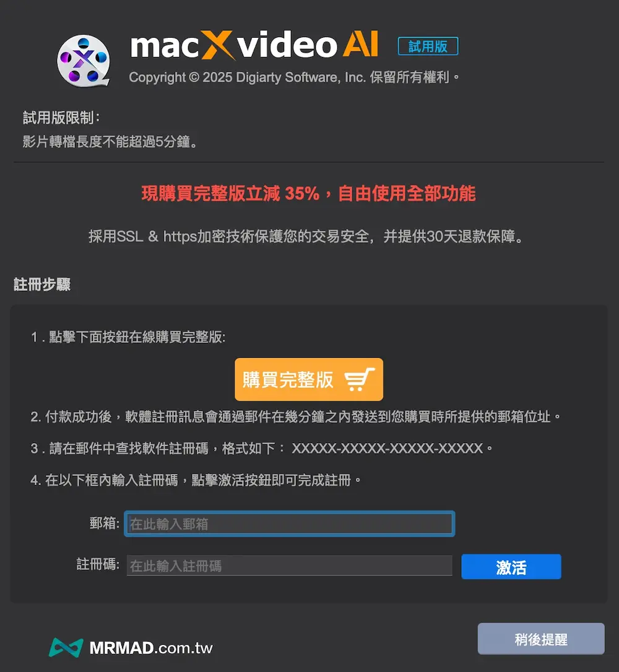This screenshot has width=619, height=672.
Task: Focus the 註冊碼 registration code field
Action: 289,566
